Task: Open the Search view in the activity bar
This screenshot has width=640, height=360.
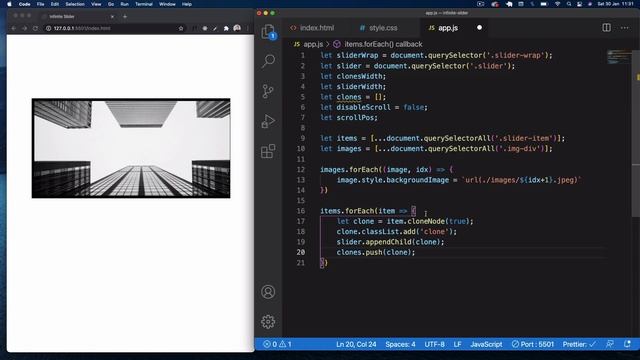Action: point(268,61)
